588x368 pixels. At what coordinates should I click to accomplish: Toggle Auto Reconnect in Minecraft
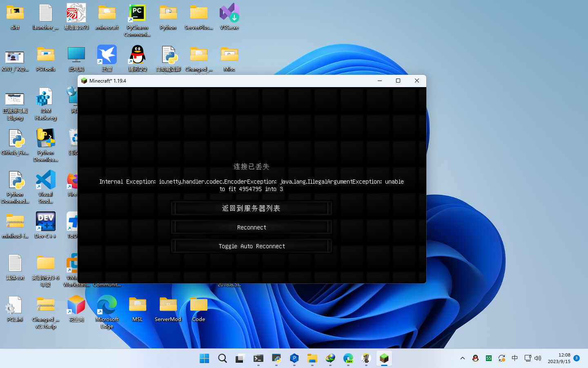251,246
